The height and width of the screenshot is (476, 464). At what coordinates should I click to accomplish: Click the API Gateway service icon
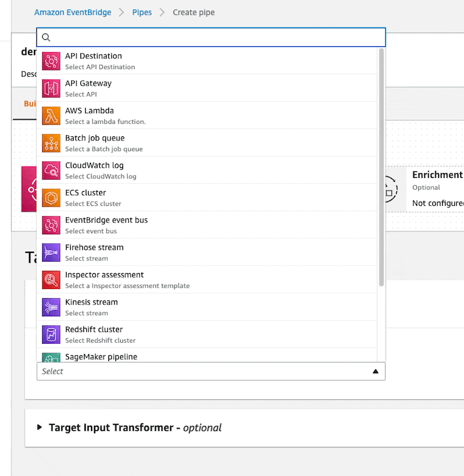51,88
